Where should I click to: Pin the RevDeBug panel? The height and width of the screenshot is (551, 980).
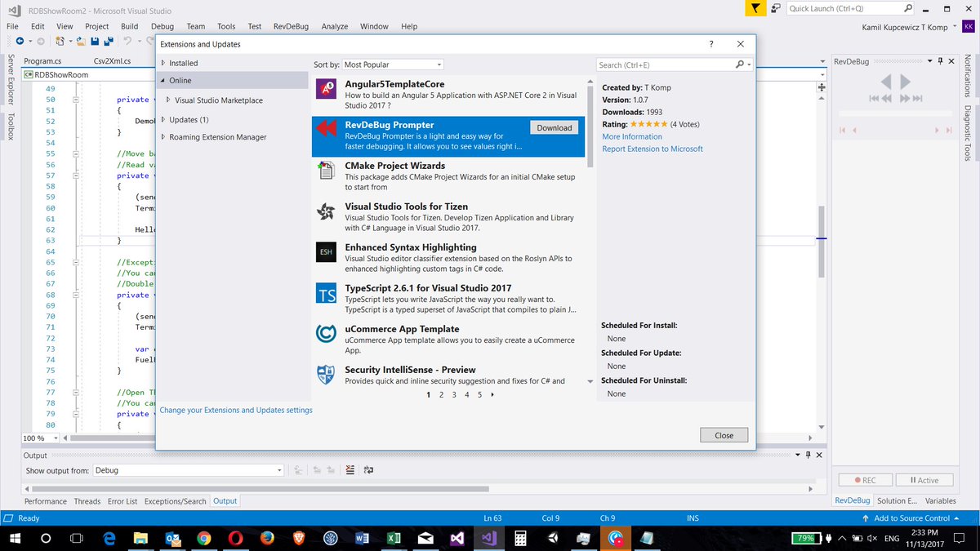click(940, 62)
